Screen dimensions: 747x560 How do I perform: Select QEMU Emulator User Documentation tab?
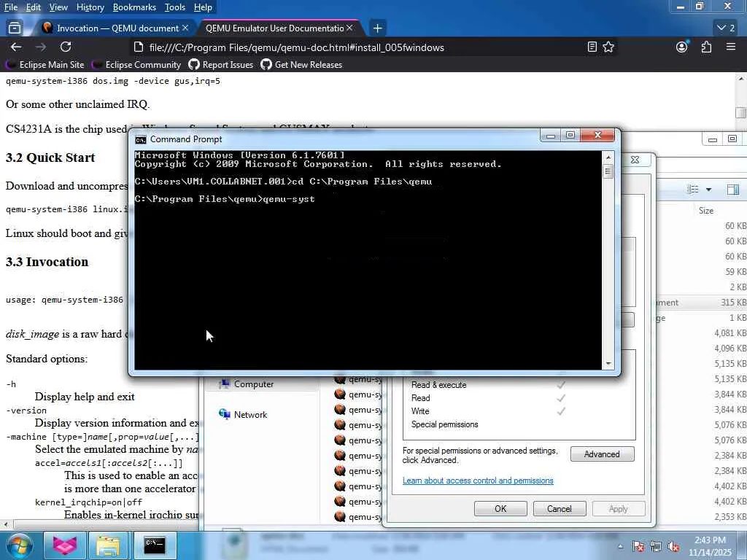[x=274, y=28]
